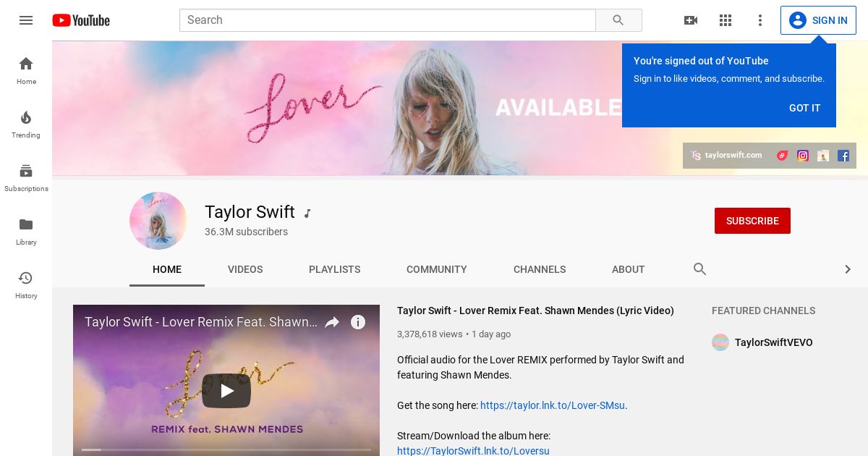
Task: Dismiss popup with GOT IT
Action: 804,108
